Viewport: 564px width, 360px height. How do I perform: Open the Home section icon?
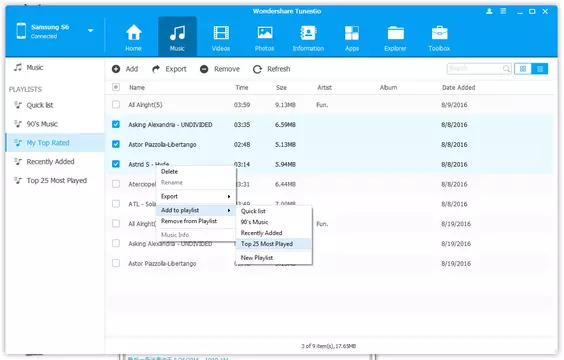pos(133,33)
